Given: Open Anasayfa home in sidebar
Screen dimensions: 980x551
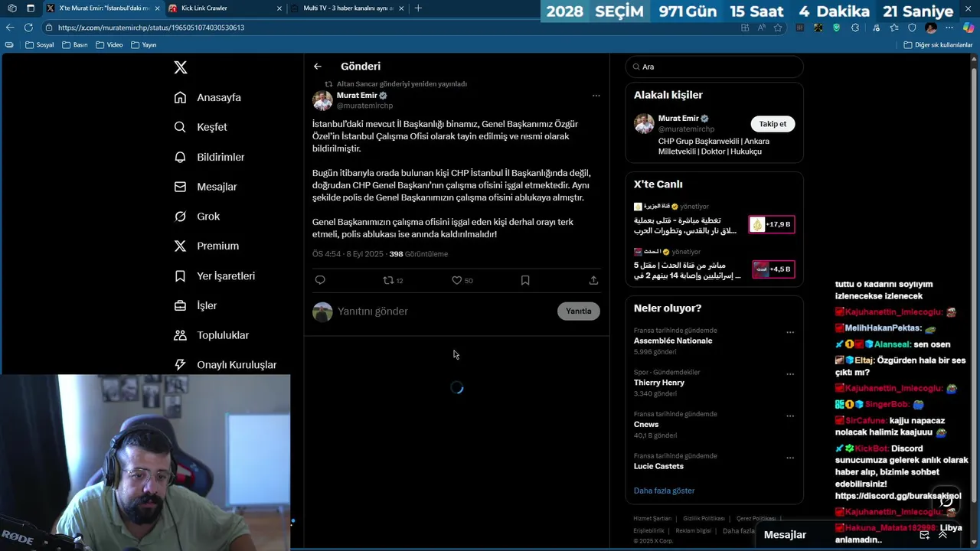Looking at the screenshot, I should pos(207,97).
